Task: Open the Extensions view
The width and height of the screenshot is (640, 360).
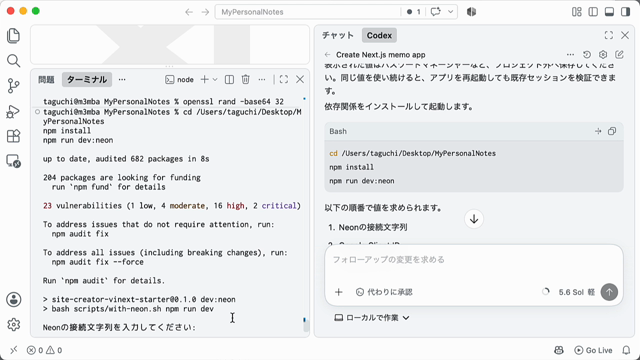Action: coord(13,136)
